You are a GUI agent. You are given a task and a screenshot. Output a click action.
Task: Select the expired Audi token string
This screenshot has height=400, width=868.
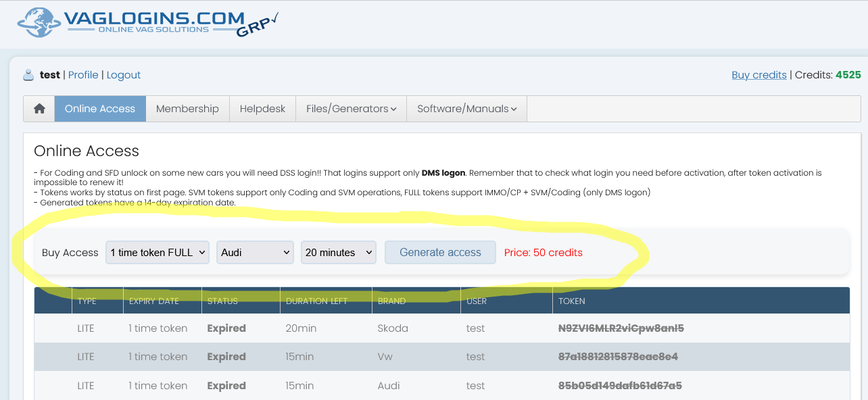[619, 386]
